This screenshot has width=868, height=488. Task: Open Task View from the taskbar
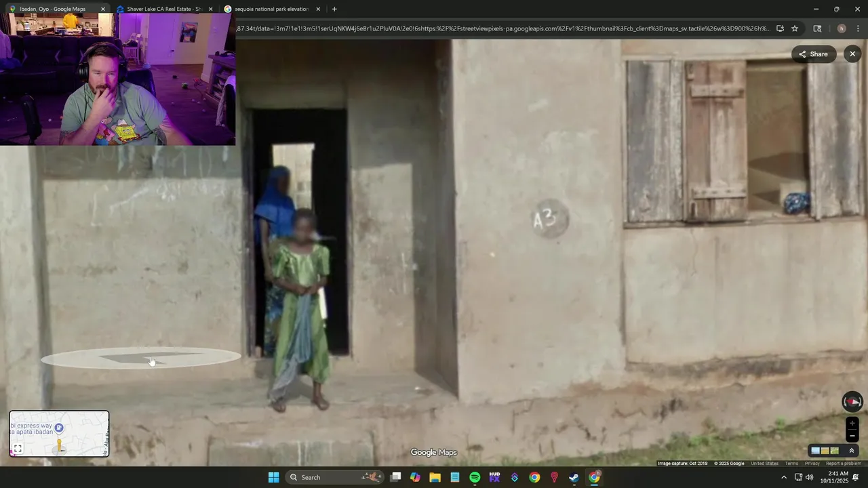pos(396,477)
